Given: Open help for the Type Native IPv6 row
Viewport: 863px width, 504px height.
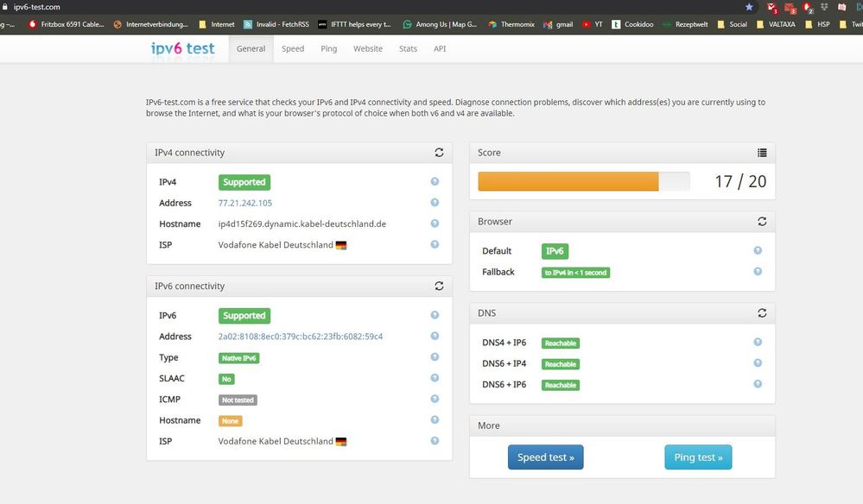Looking at the screenshot, I should pos(435,356).
